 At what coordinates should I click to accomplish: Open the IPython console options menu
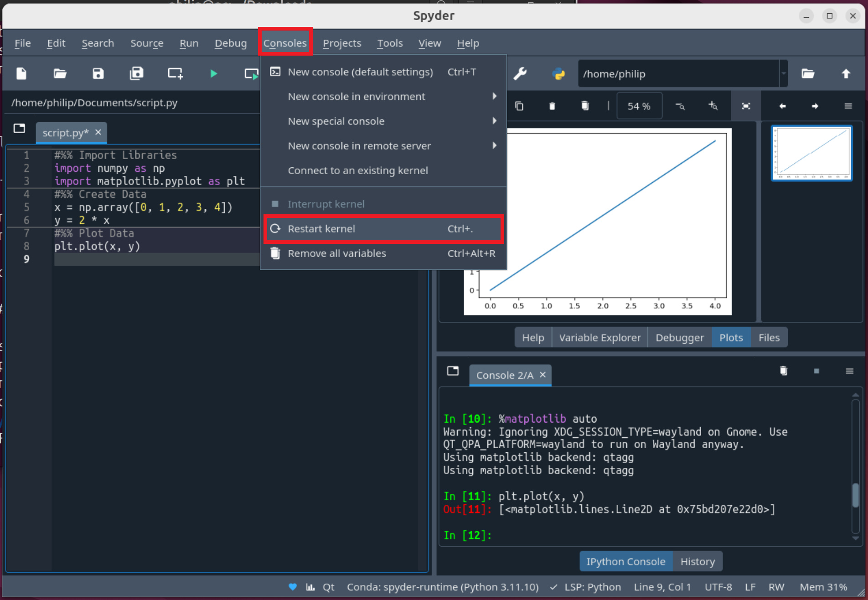point(850,371)
